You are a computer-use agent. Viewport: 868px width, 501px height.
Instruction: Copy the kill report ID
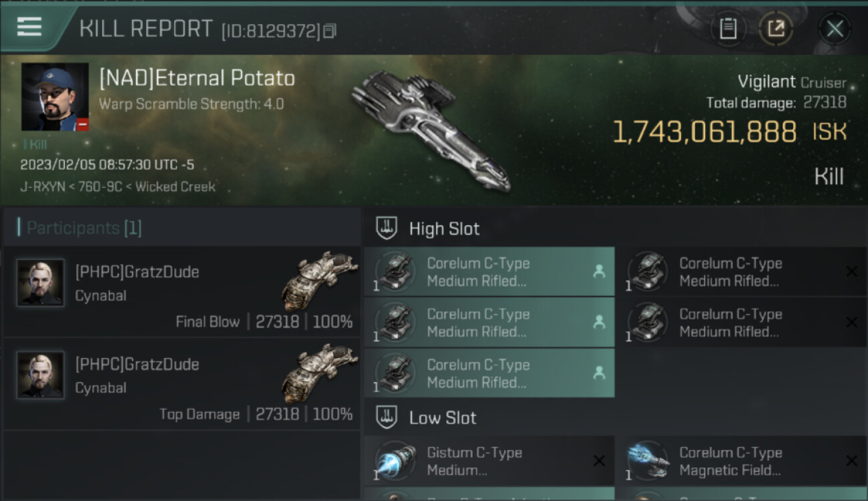point(329,31)
